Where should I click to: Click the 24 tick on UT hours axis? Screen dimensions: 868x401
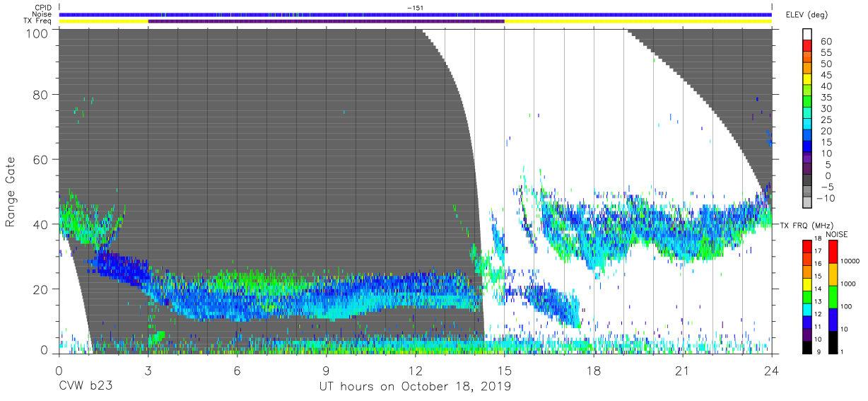(772, 371)
